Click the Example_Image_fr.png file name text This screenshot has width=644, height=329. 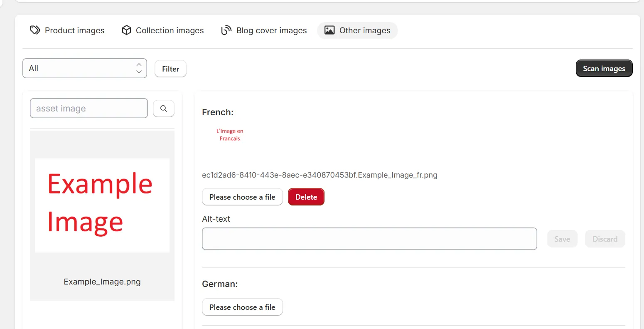click(320, 175)
